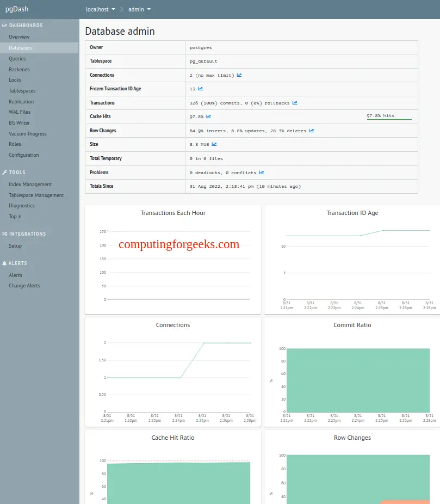Open Vacuum Progress page

click(28, 134)
